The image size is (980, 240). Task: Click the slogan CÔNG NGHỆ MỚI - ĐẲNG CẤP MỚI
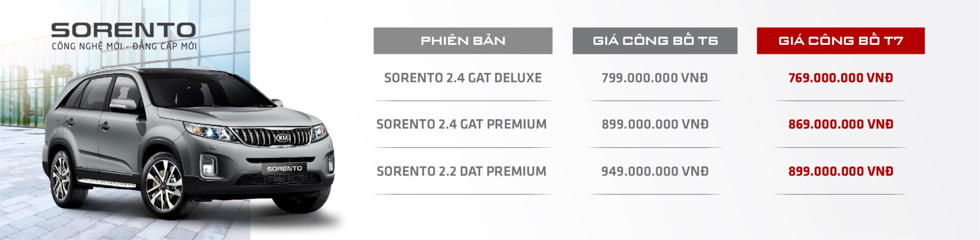[124, 46]
